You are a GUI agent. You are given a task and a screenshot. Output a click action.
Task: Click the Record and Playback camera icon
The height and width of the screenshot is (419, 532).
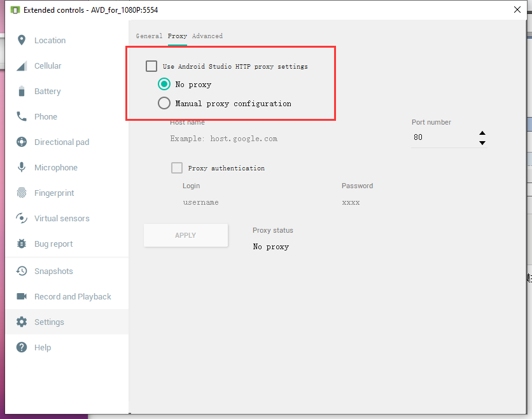[x=22, y=296]
